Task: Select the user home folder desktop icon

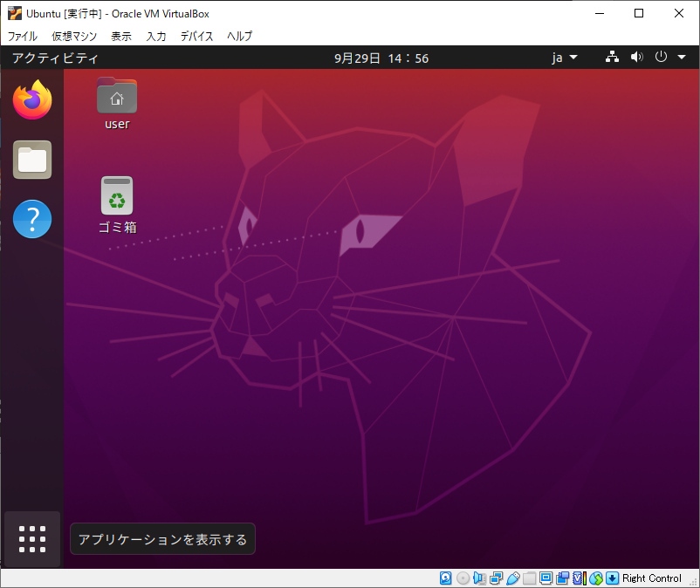Action: 117,95
